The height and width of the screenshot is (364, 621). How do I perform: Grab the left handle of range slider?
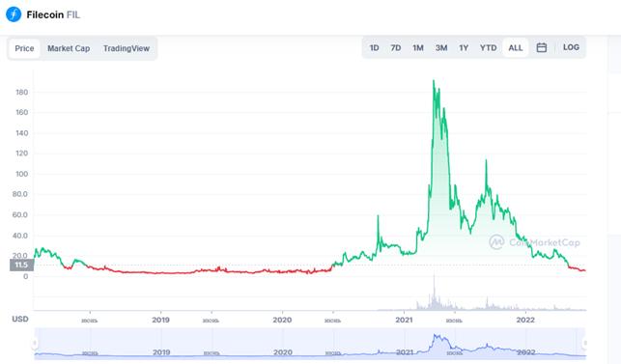pyautogui.click(x=35, y=343)
